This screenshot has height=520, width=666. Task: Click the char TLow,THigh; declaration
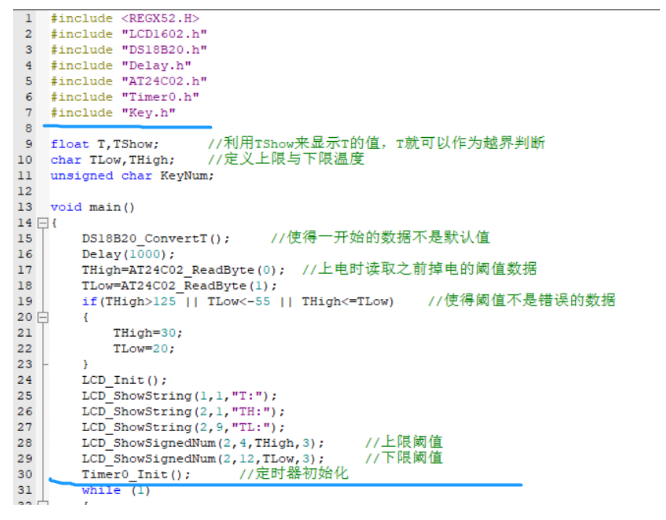coord(113,160)
